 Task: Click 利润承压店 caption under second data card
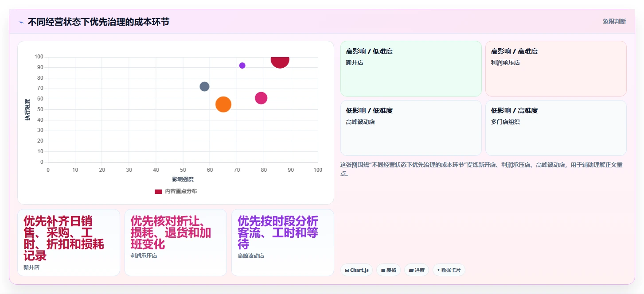pyautogui.click(x=144, y=256)
